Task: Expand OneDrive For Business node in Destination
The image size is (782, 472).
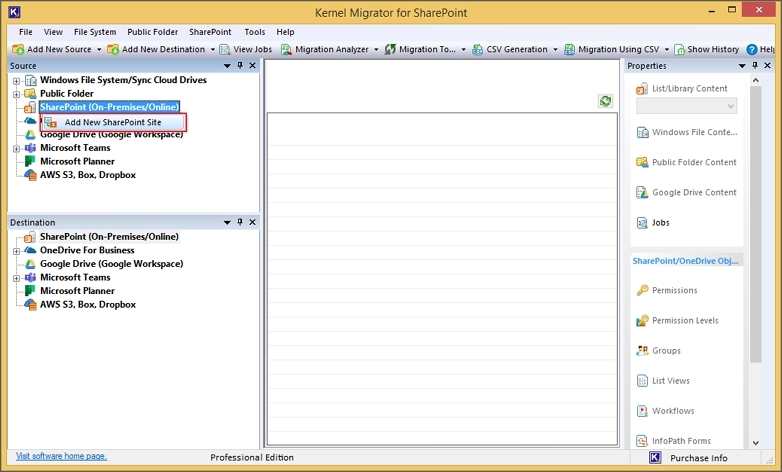Action: (x=16, y=251)
